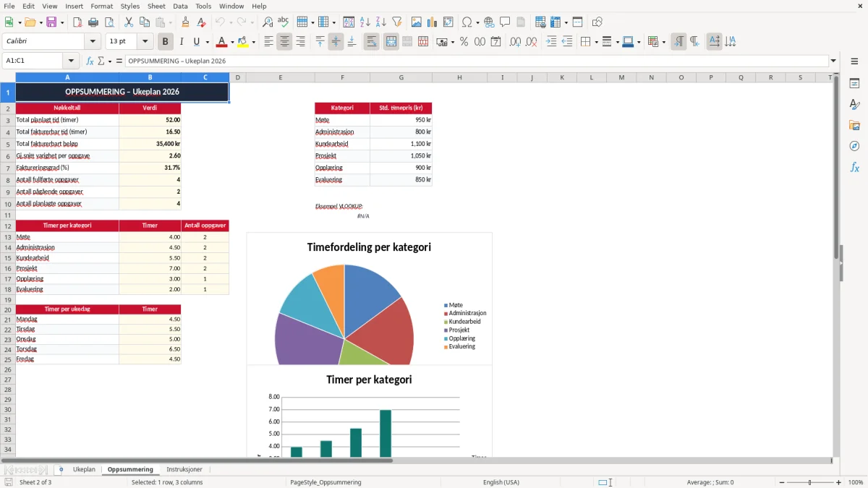This screenshot has width=868, height=488.
Task: Open the Data menu
Action: [180, 6]
